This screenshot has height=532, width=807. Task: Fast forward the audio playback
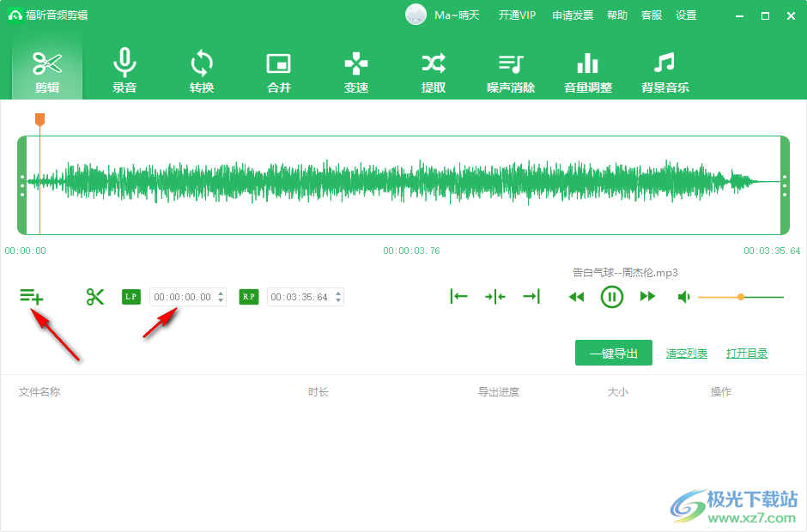647,296
